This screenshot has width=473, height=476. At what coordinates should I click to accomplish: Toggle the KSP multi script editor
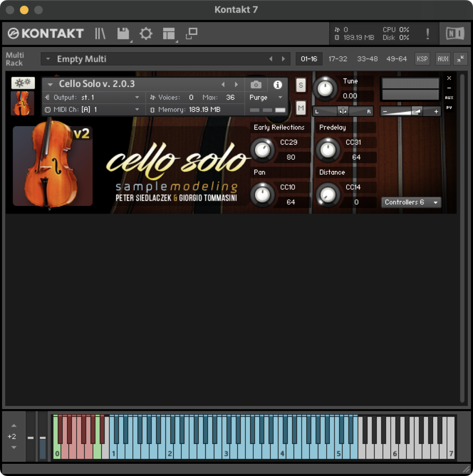[x=422, y=59]
